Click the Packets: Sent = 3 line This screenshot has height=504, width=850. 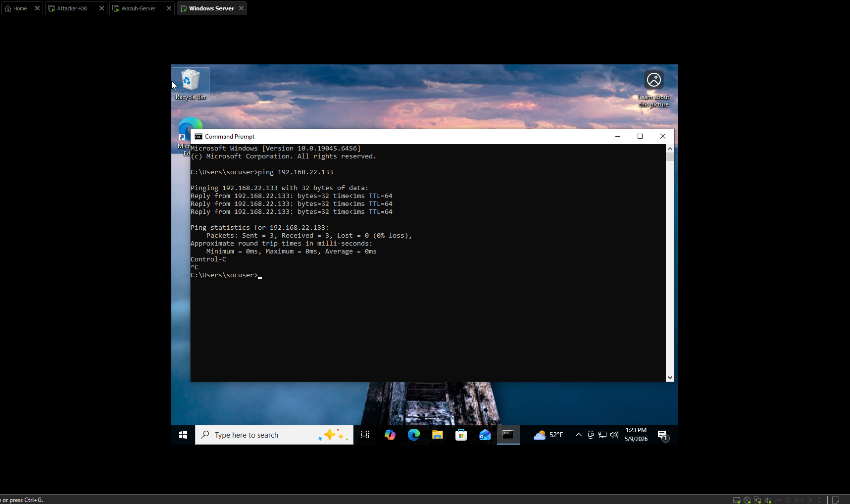pyautogui.click(x=309, y=236)
